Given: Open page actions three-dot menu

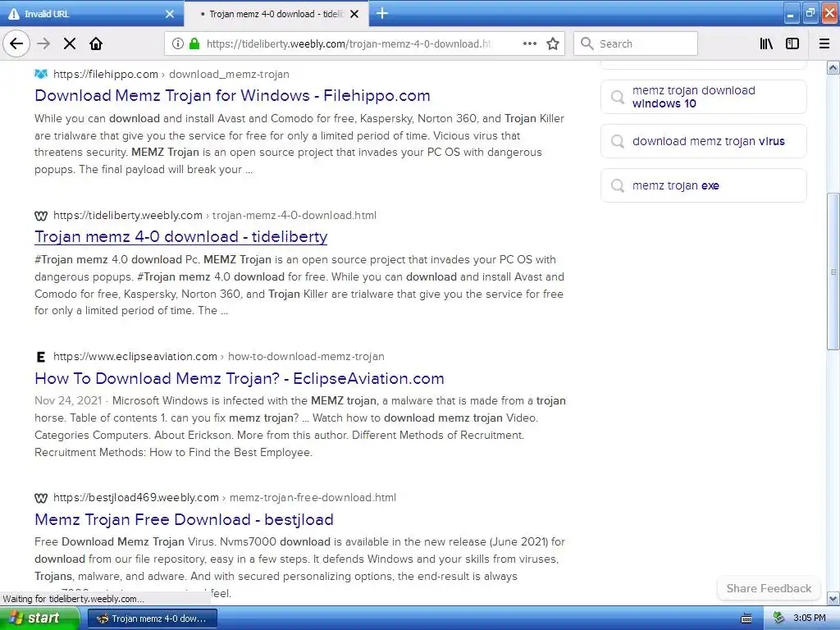Looking at the screenshot, I should point(530,43).
